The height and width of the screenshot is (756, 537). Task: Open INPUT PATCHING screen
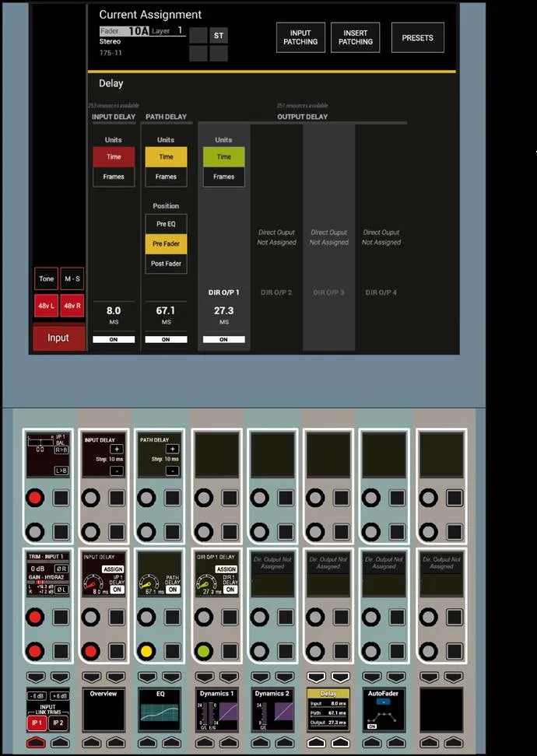300,37
